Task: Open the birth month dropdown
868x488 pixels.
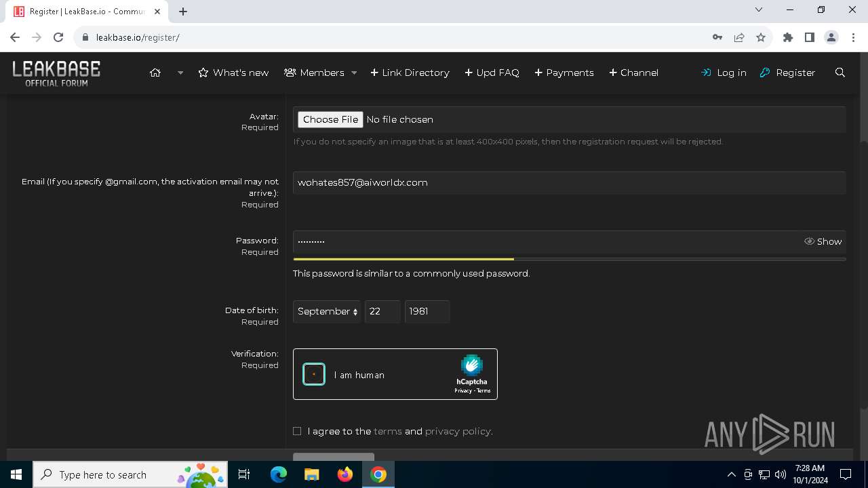Action: (327, 312)
